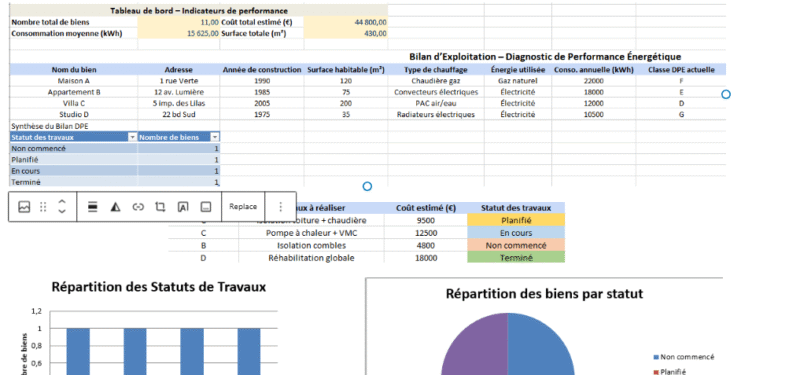Click the orange 'Non commencé' status cell

(516, 245)
